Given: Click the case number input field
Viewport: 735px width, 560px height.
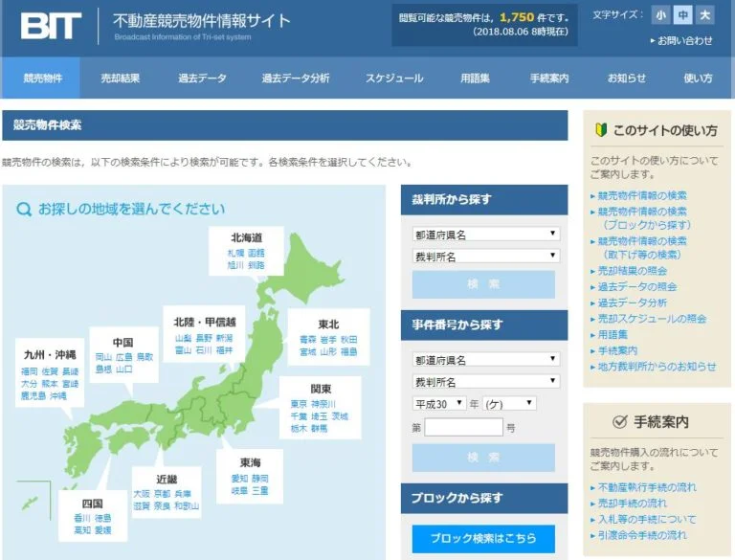Looking at the screenshot, I should click(463, 427).
